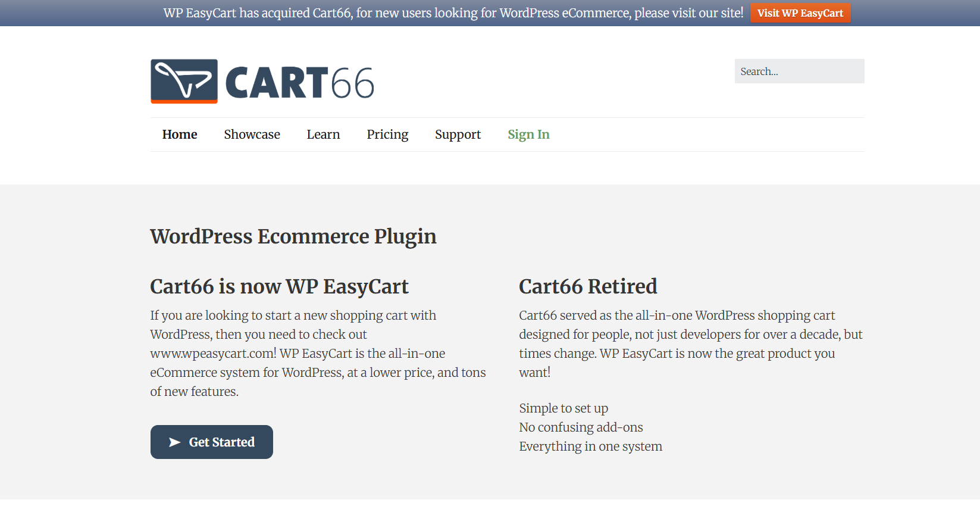Screen dimensions: 980x506
Task: Click the 'No confusing add-ons' text
Action: (x=581, y=427)
